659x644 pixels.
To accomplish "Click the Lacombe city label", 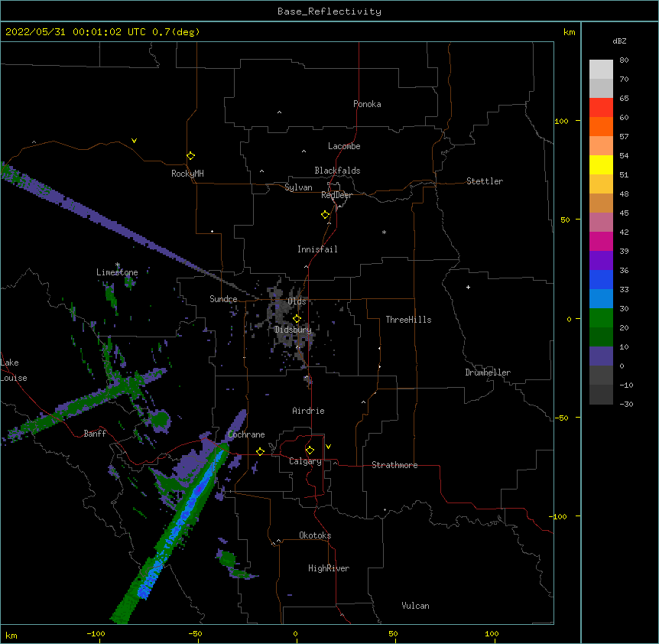I will coord(344,146).
